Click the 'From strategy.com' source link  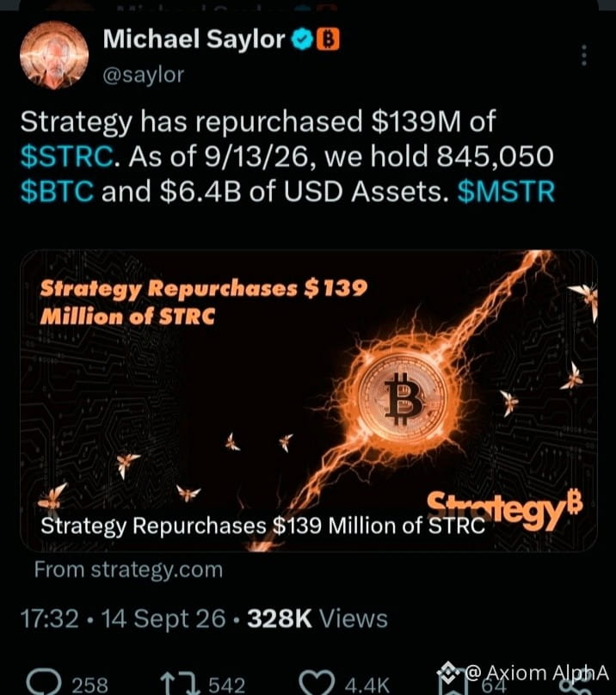(128, 569)
